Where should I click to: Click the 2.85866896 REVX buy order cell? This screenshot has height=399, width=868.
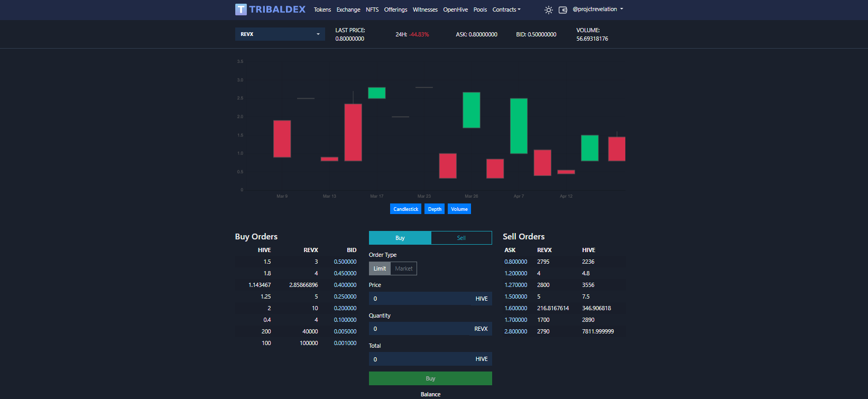tap(303, 285)
